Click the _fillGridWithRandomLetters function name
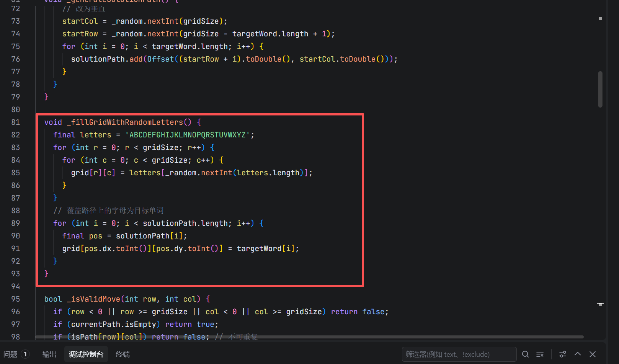This screenshot has width=619, height=364. point(125,122)
